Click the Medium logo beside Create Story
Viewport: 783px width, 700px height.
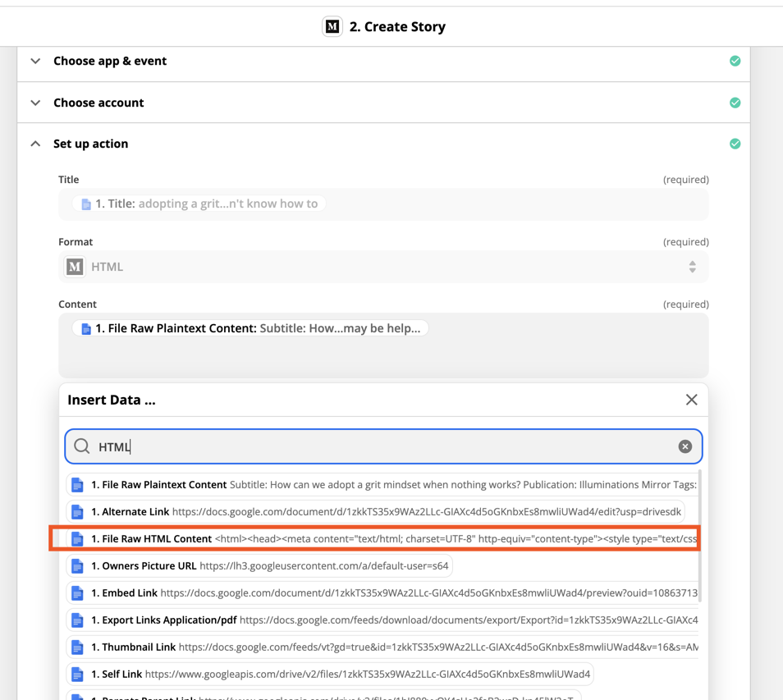click(332, 26)
